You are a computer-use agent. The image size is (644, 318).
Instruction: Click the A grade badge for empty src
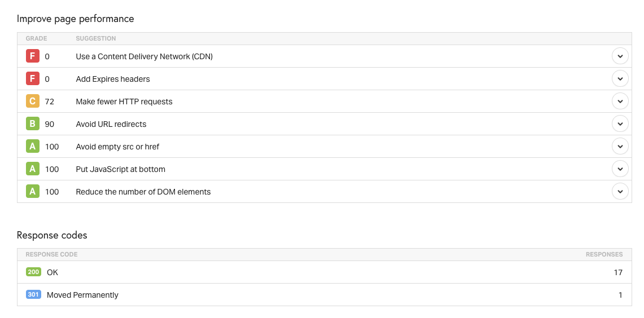tap(32, 147)
